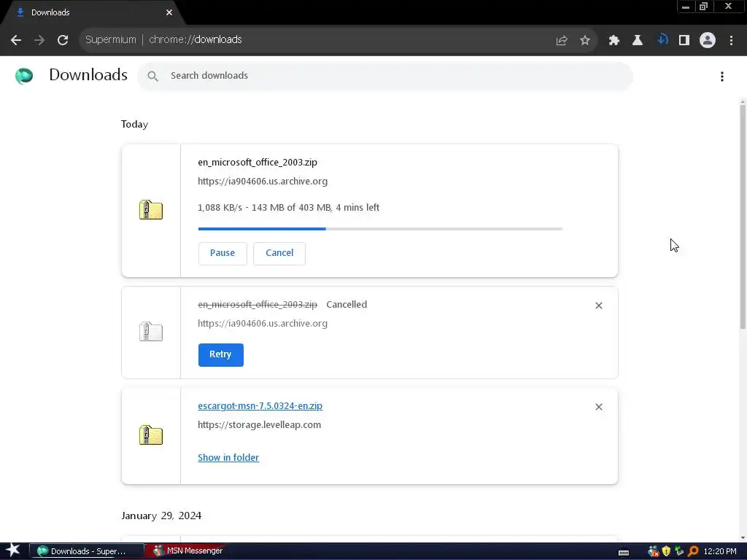747x560 pixels.
Task: Click the keyboard icon in system tray
Action: tap(624, 552)
